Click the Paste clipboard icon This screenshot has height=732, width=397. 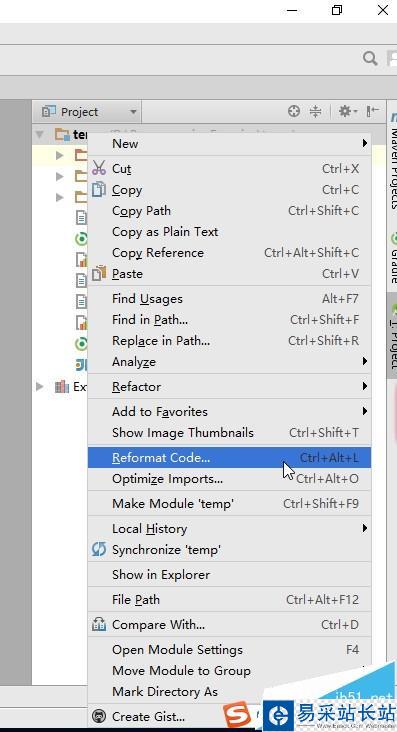tap(99, 273)
